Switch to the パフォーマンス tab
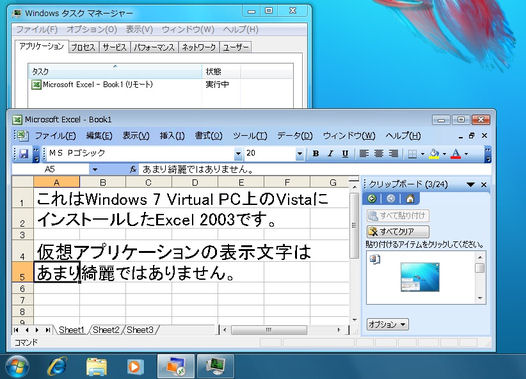Viewport: 526px width, 379px height. 154,47
